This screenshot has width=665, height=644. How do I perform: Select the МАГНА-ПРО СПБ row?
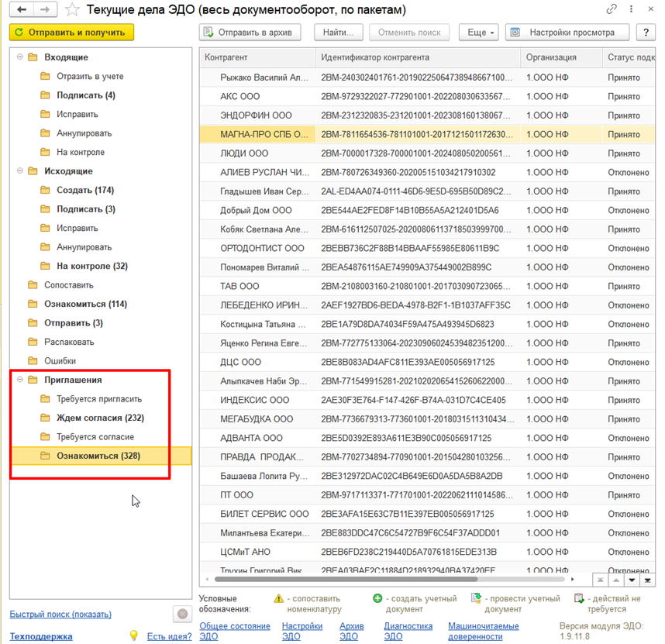point(427,134)
